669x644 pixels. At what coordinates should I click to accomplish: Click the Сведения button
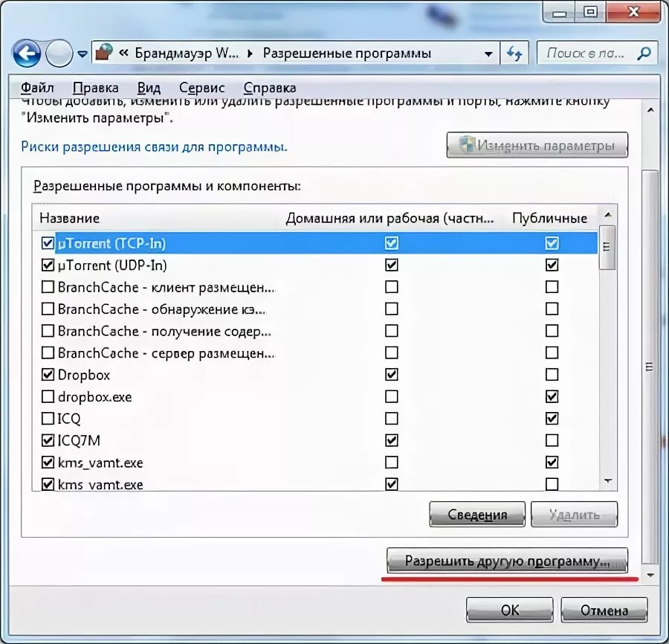(477, 515)
